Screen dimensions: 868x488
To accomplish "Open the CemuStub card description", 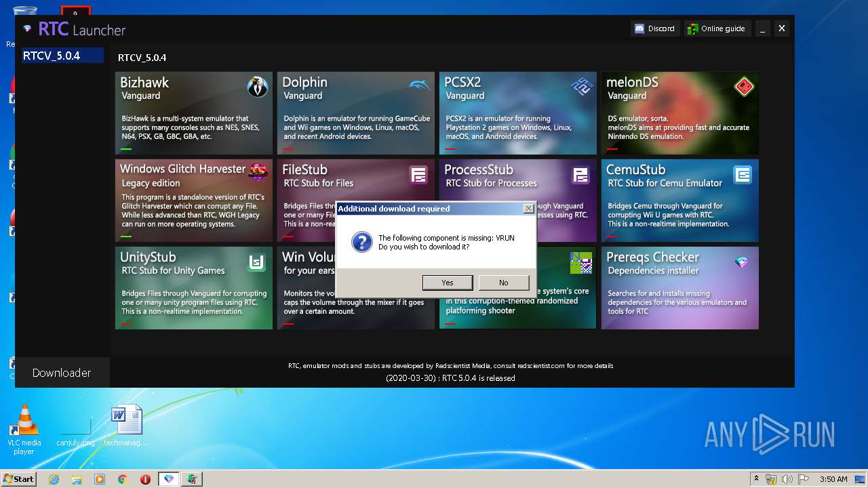I will [669, 215].
